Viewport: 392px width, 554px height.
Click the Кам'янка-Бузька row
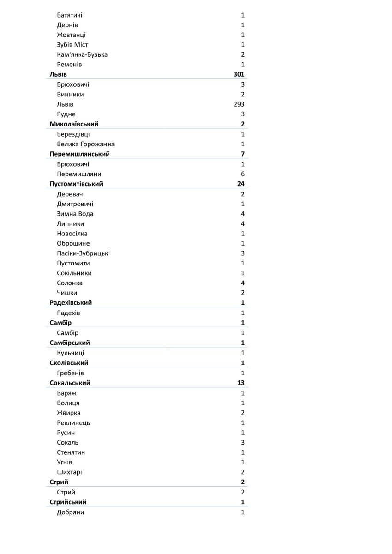point(82,54)
